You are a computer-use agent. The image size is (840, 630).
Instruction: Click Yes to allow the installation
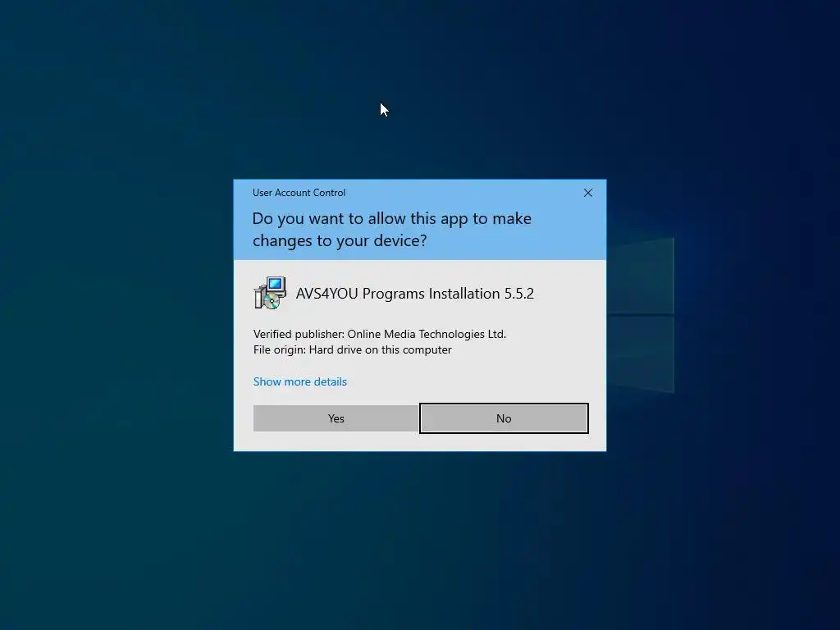(x=336, y=418)
